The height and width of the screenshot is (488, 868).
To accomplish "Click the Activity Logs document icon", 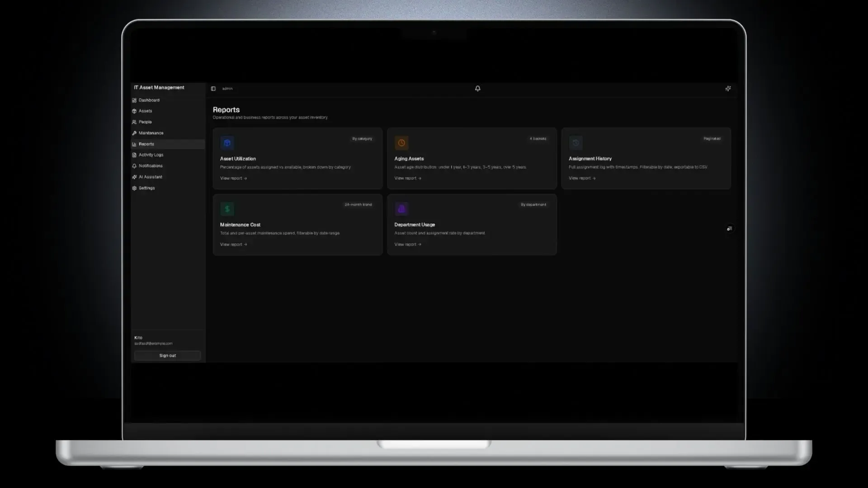I will click(x=134, y=155).
